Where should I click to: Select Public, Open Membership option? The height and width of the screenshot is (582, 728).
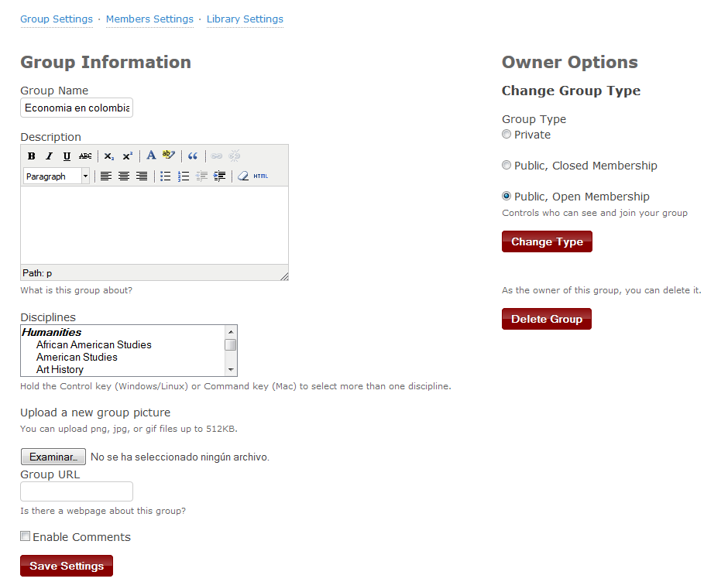coord(507,197)
